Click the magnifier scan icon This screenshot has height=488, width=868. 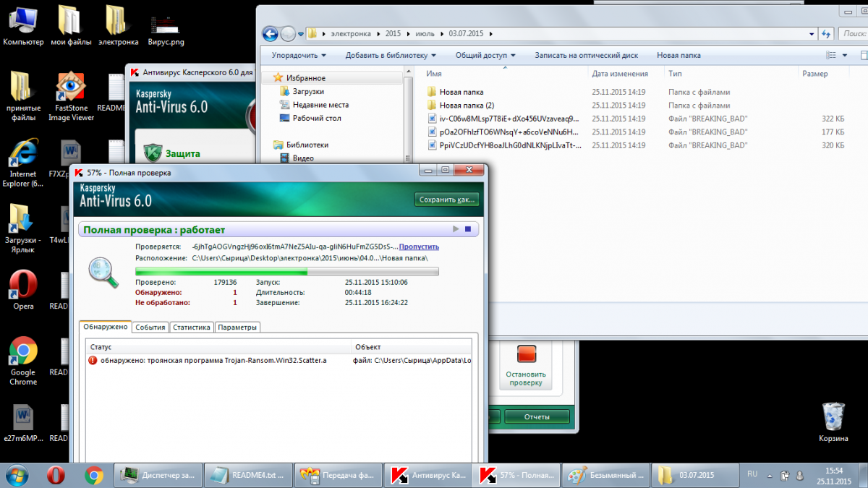(103, 273)
